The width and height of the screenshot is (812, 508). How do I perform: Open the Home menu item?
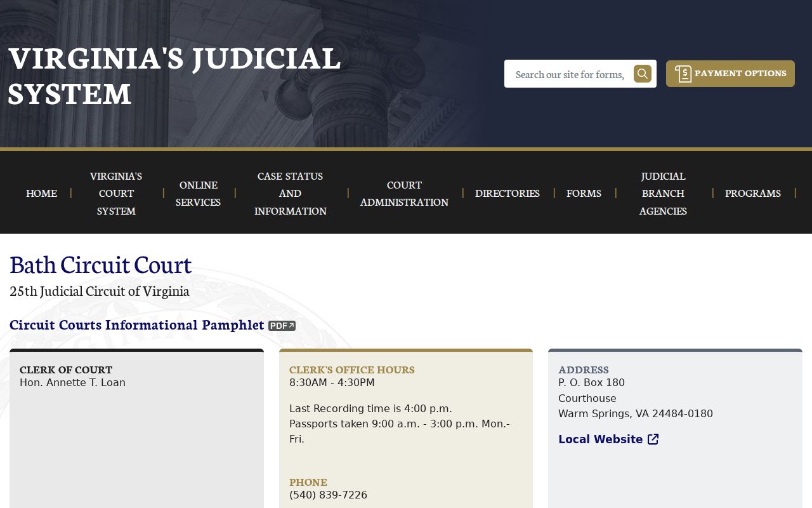(41, 193)
